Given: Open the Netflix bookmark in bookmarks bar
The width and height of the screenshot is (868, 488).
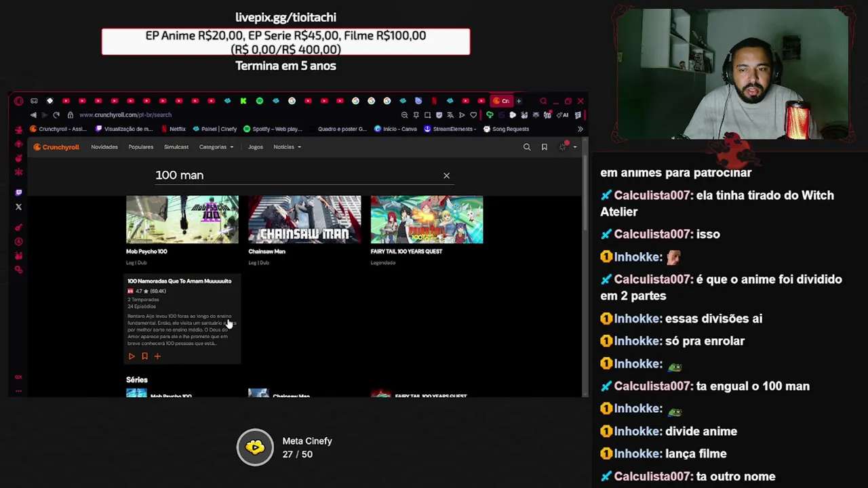Looking at the screenshot, I should [173, 129].
